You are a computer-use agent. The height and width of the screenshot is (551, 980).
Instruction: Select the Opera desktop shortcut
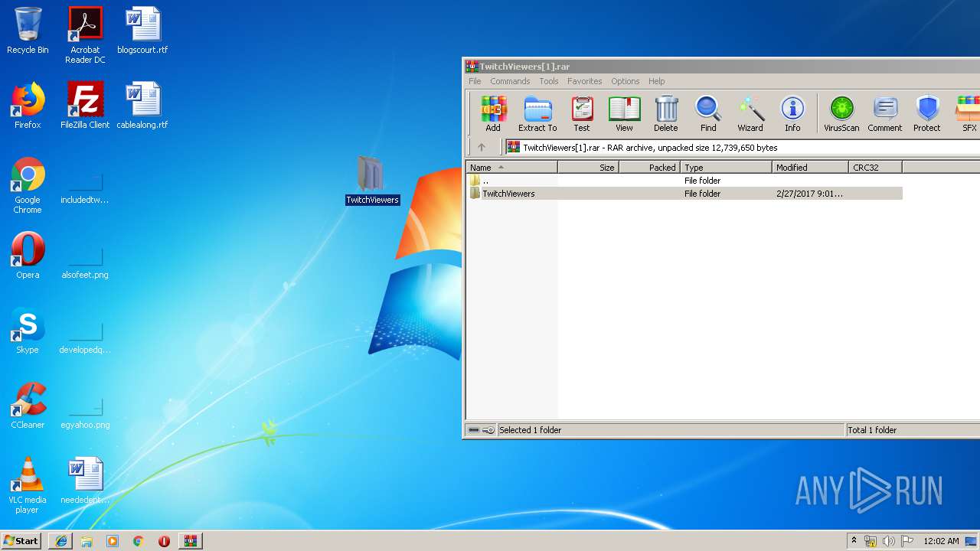coord(28,256)
